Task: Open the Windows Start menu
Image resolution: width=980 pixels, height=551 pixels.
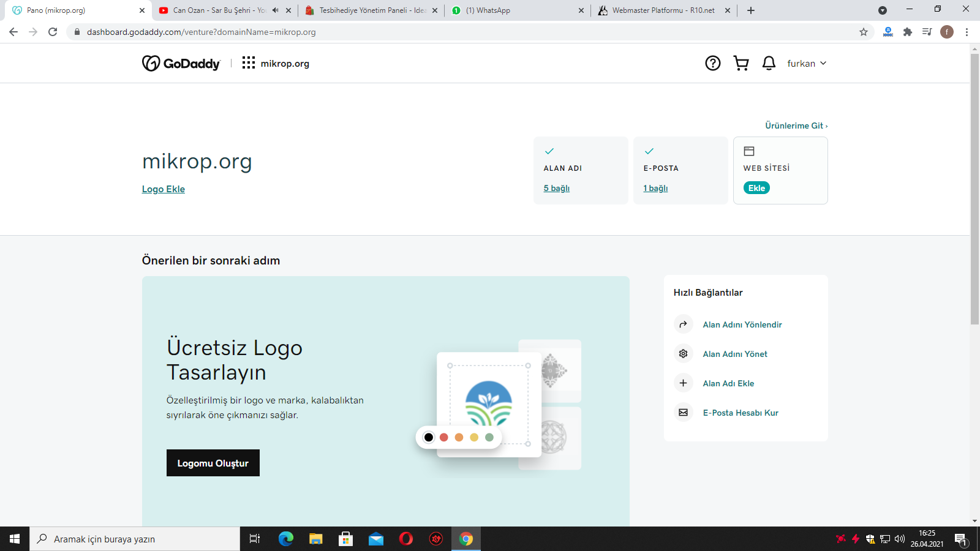Action: (15, 539)
